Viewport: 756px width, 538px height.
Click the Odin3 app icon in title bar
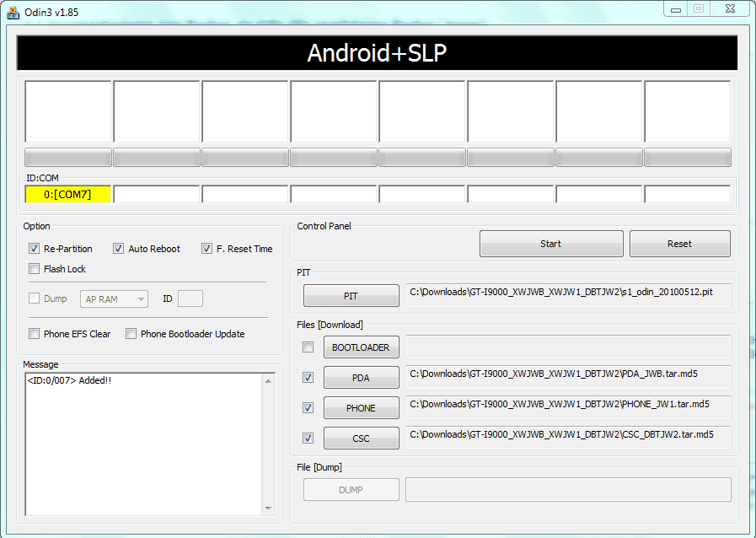[x=13, y=12]
